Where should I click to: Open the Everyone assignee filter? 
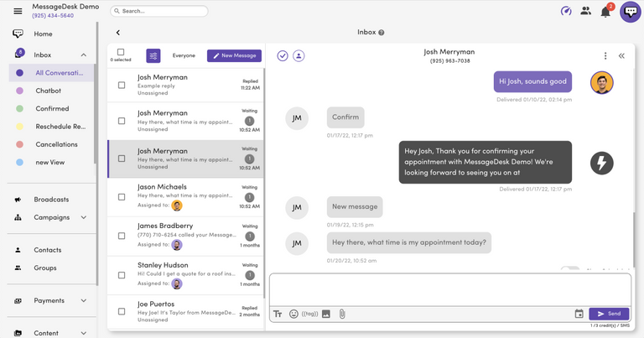(x=184, y=55)
